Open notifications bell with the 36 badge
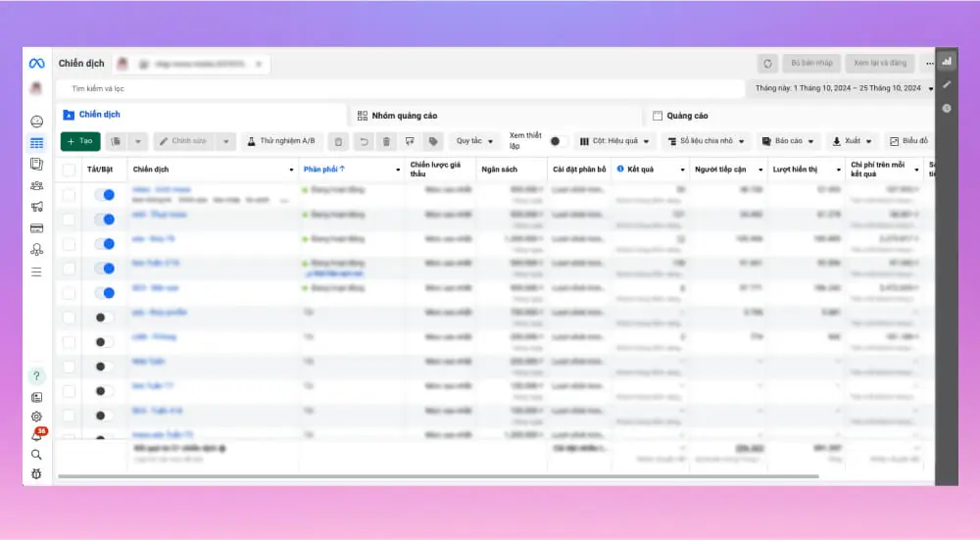Image resolution: width=980 pixels, height=540 pixels. point(37,436)
